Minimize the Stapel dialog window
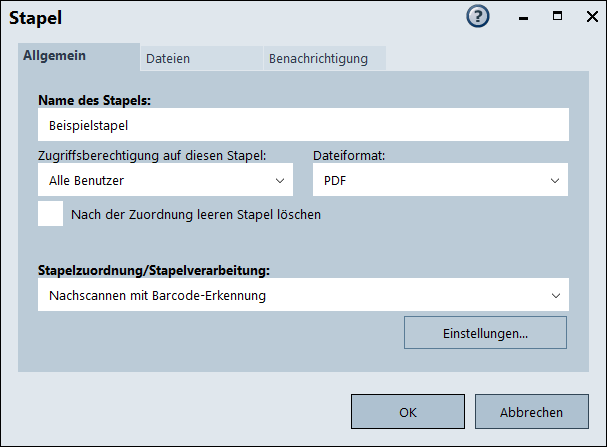Image resolution: width=607 pixels, height=447 pixels. point(523,18)
